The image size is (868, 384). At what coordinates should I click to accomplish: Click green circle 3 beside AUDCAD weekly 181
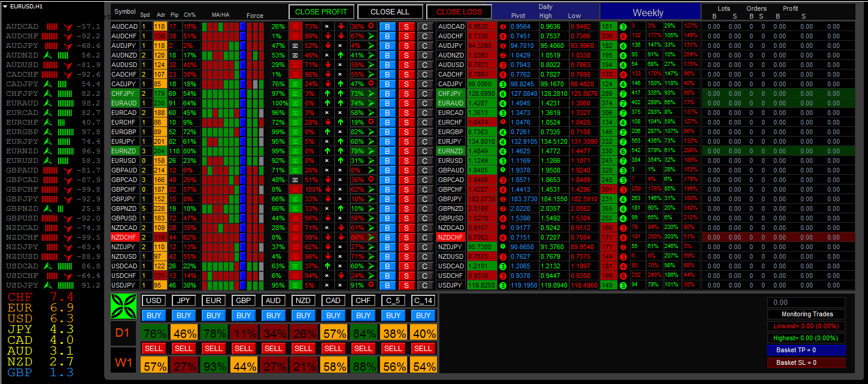623,26
